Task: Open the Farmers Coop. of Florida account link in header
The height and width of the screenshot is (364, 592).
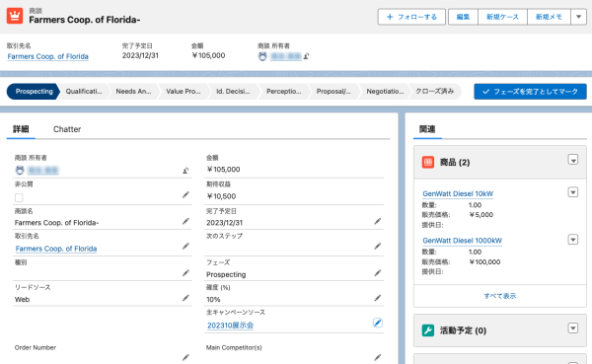Action: (48, 56)
